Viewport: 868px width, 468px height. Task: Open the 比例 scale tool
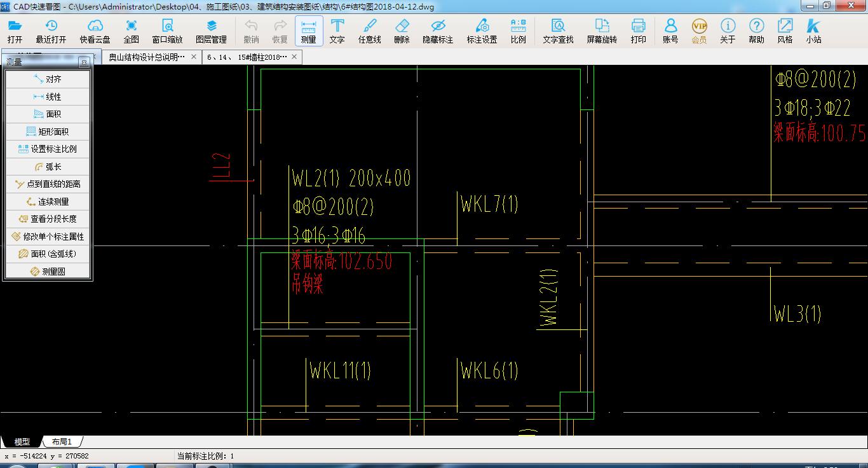coord(518,31)
